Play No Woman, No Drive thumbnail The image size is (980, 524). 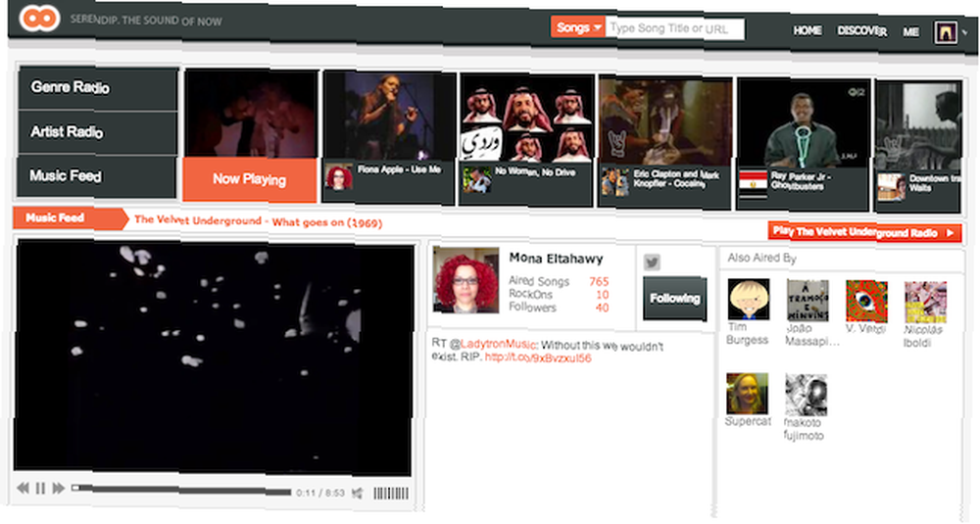(526, 119)
